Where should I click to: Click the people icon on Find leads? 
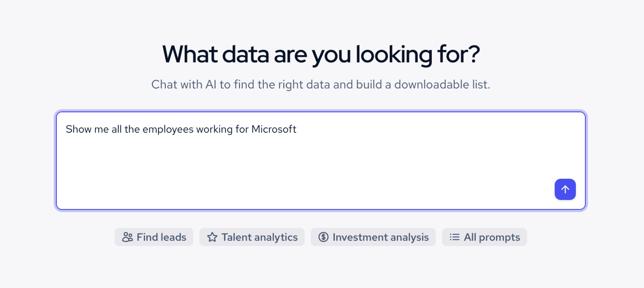click(127, 237)
